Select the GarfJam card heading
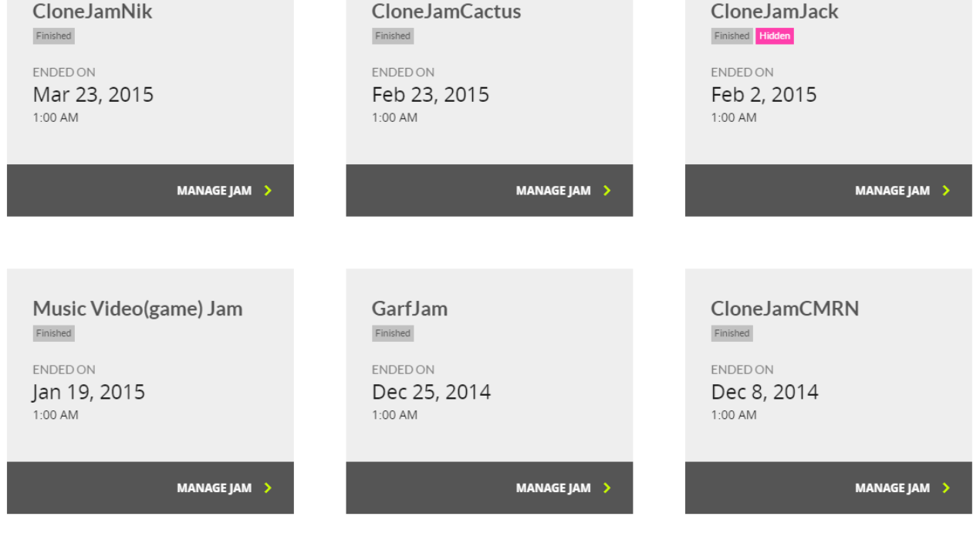Viewport: 980px width, 540px height. pos(410,309)
